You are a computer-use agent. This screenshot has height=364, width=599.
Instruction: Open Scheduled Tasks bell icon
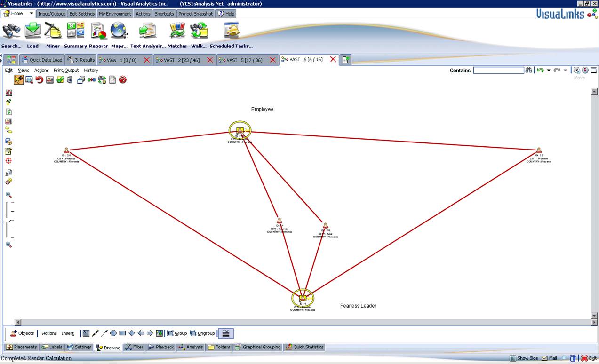[x=231, y=32]
